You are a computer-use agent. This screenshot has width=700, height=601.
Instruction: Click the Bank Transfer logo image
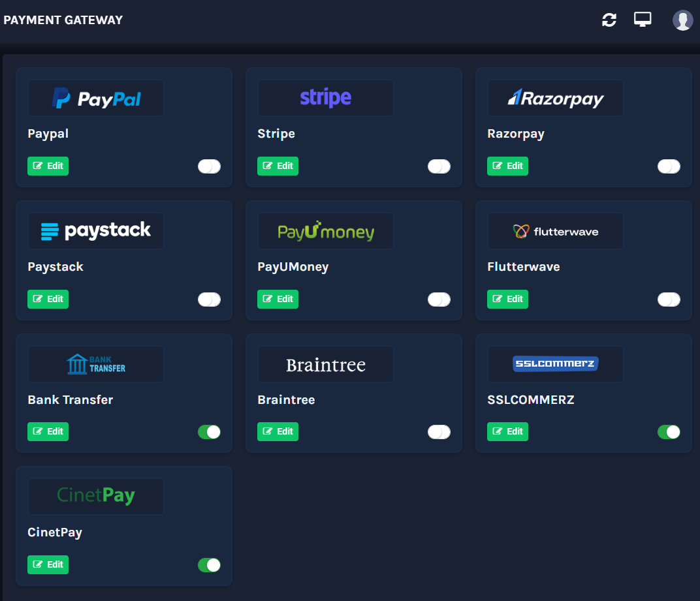click(x=96, y=364)
